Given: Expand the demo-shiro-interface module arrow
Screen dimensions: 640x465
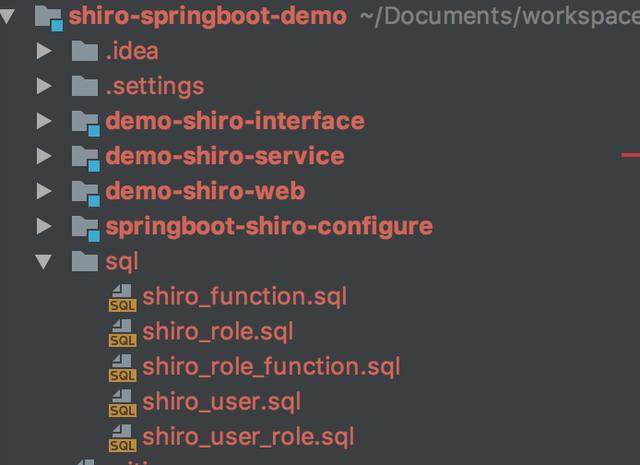Looking at the screenshot, I should coord(44,121).
